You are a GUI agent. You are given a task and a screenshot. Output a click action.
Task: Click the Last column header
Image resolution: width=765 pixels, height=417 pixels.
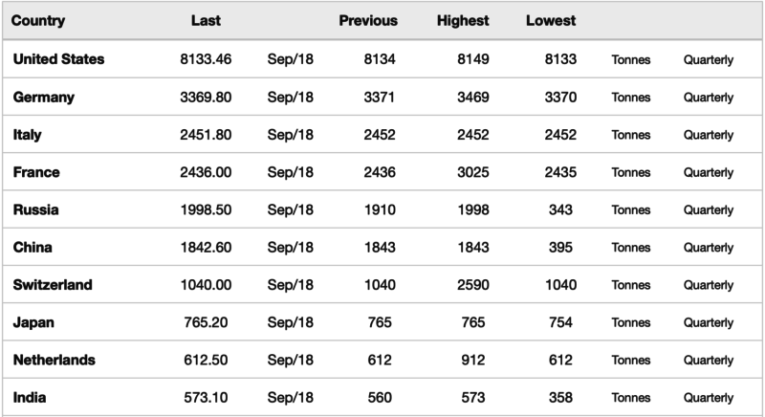206,21
